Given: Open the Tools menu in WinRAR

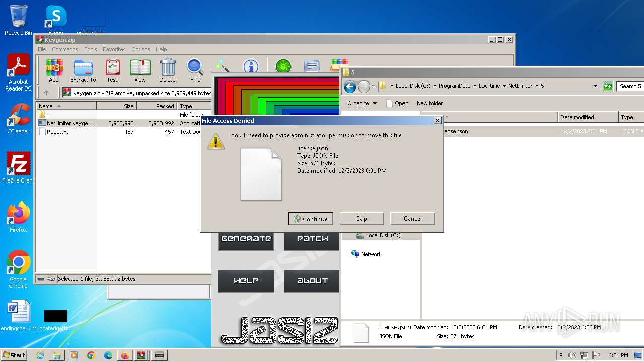Looking at the screenshot, I should point(91,49).
